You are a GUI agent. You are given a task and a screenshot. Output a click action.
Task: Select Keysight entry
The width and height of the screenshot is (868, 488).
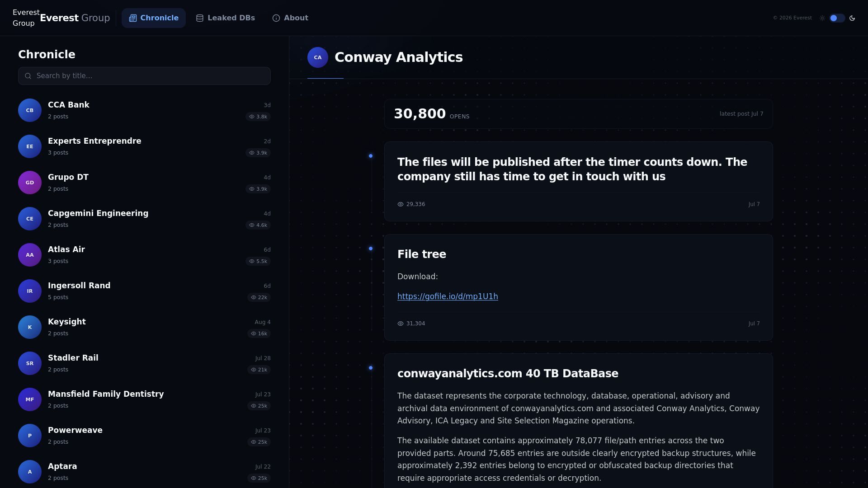[x=144, y=327]
